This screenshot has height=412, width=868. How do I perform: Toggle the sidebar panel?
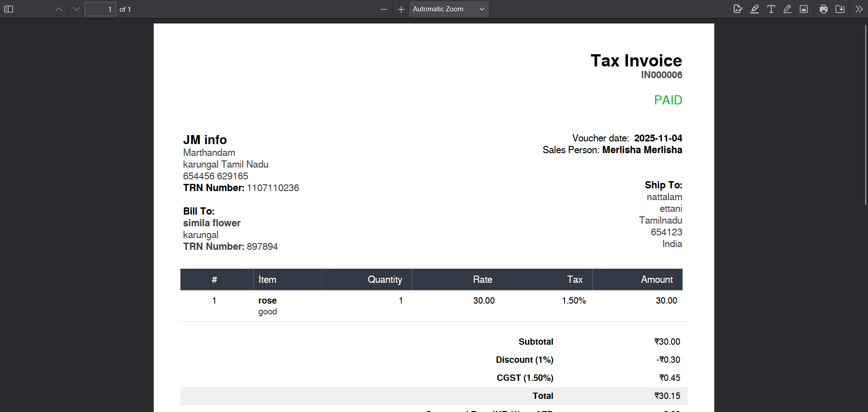pyautogui.click(x=9, y=9)
